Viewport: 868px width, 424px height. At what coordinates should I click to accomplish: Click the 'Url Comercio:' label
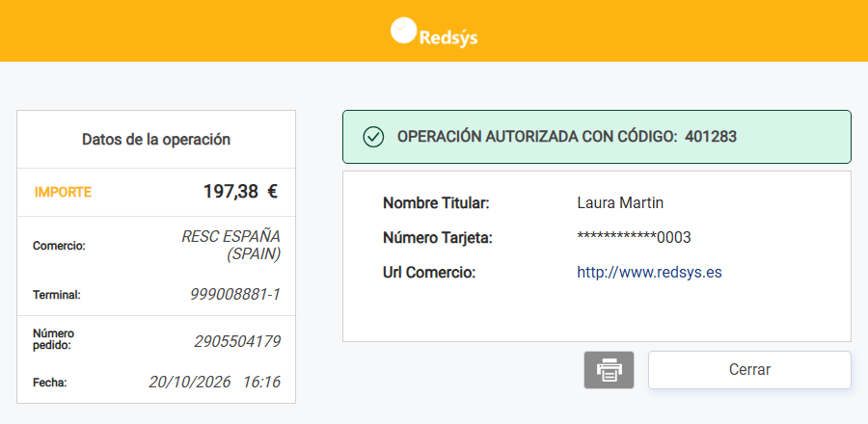click(429, 273)
